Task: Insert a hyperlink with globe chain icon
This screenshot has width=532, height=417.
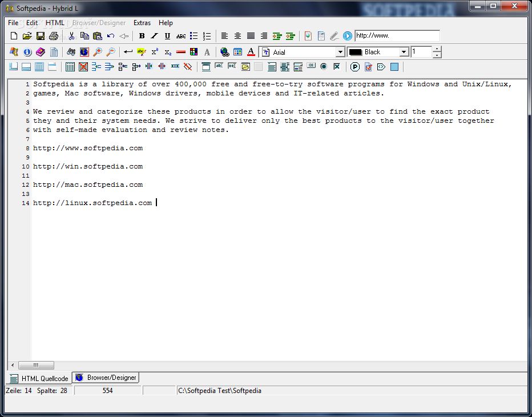Action: click(224, 52)
